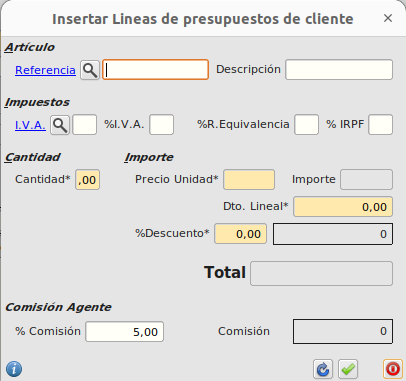The height and width of the screenshot is (381, 406).
Task: Click the Total field
Action: (321, 274)
